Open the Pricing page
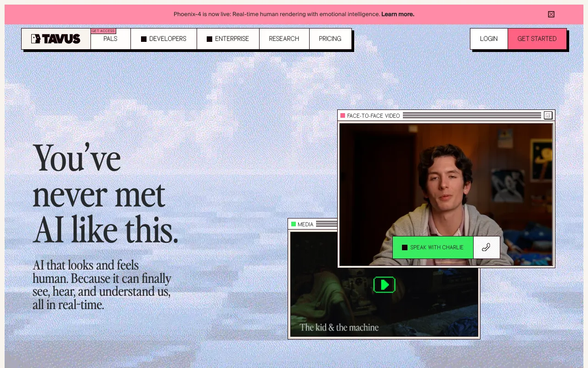 (x=330, y=39)
